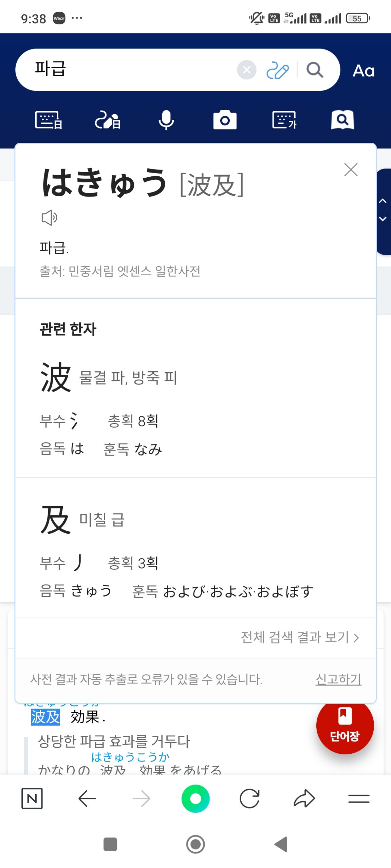This screenshot has height=868, width=391.
Task: Play pronunciation of はきゅう
Action: 49,217
